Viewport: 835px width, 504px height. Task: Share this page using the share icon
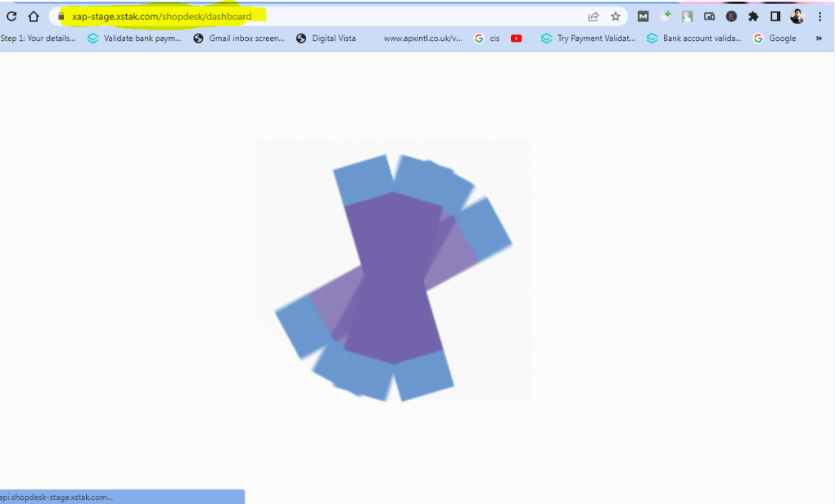click(594, 16)
